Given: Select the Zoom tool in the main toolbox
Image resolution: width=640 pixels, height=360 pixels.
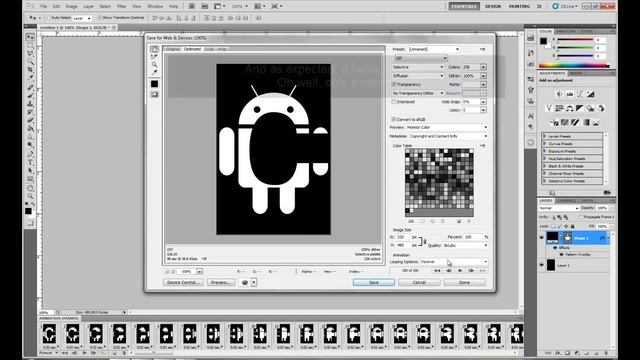Looking at the screenshot, I should click(30, 196).
